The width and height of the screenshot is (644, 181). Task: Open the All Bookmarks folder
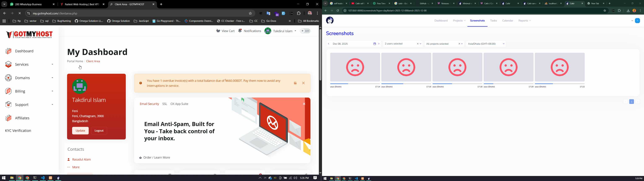point(309,21)
